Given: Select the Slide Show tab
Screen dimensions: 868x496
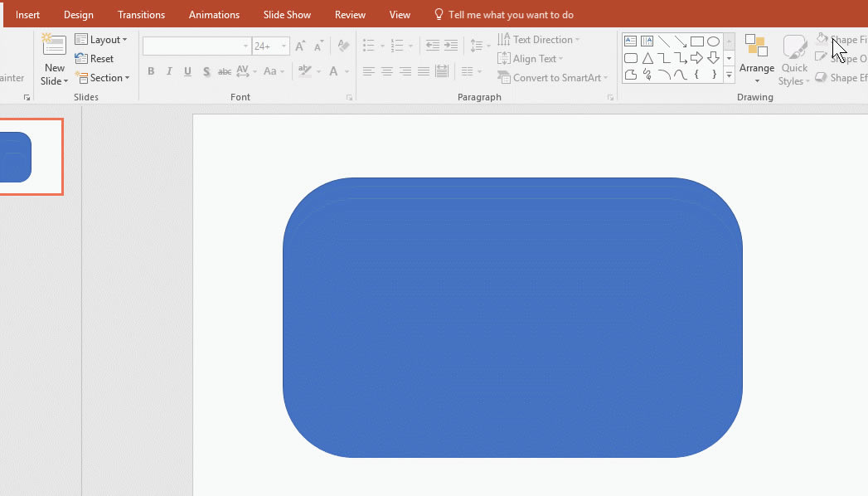Looking at the screenshot, I should coord(288,15).
